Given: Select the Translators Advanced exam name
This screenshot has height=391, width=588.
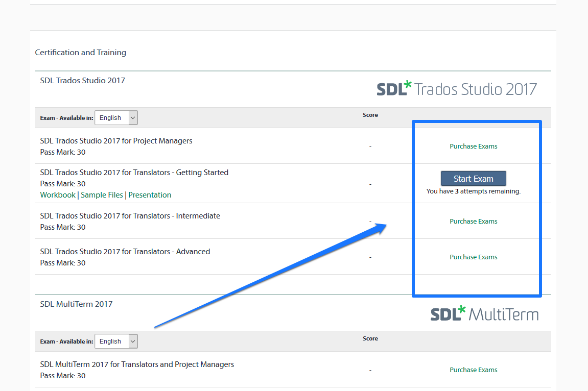Looking at the screenshot, I should click(x=125, y=252).
